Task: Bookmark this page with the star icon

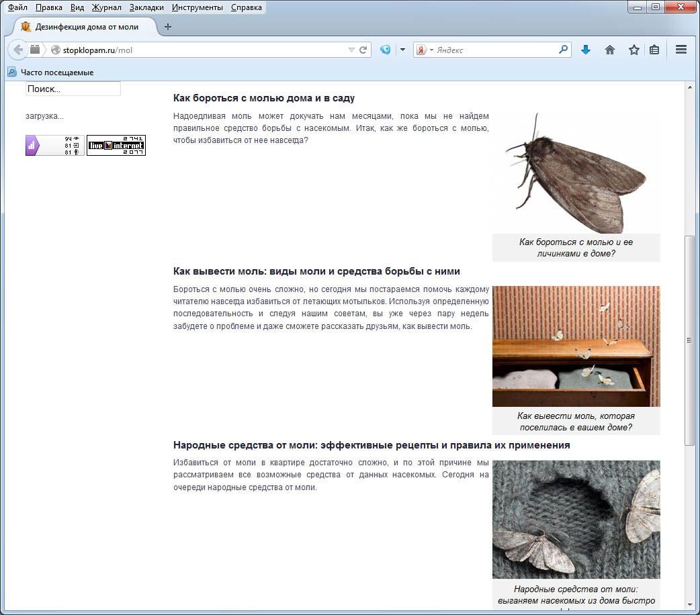Action: point(633,50)
